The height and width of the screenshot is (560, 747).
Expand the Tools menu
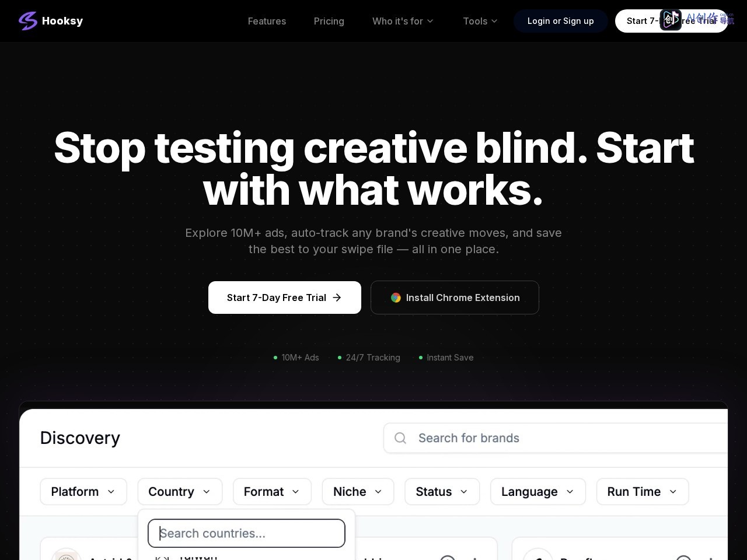(x=480, y=21)
